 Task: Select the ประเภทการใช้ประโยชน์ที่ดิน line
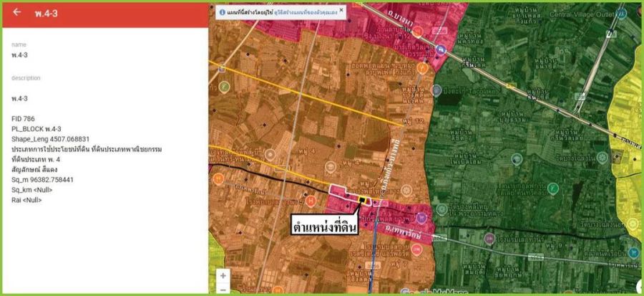click(x=87, y=149)
